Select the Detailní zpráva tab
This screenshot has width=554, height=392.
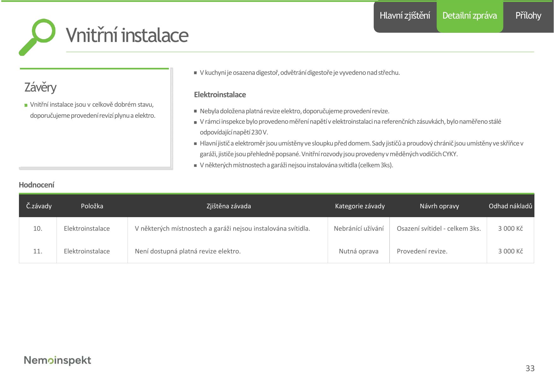(x=470, y=16)
